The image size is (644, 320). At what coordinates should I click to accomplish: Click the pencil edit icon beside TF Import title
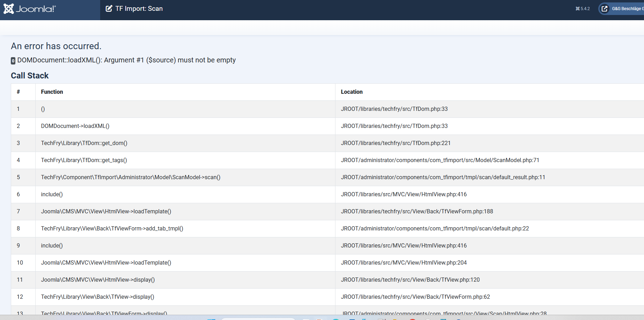point(109,9)
